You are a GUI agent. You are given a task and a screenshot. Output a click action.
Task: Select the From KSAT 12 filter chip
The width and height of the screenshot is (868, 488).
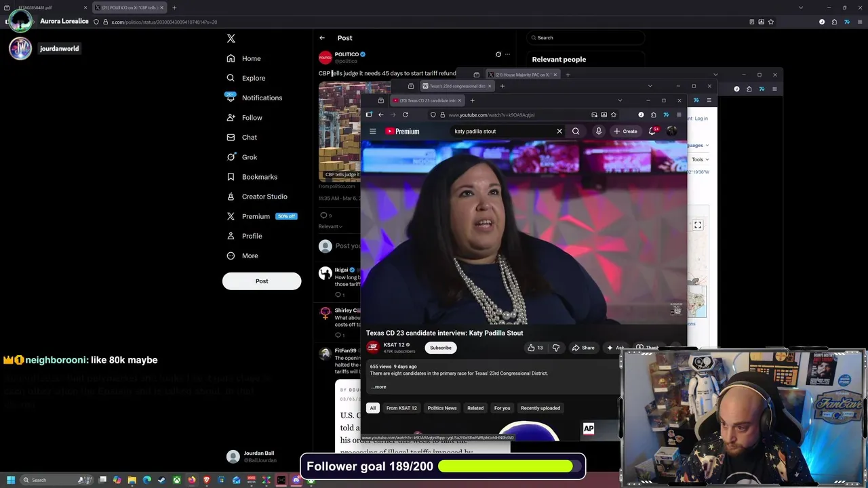point(401,408)
